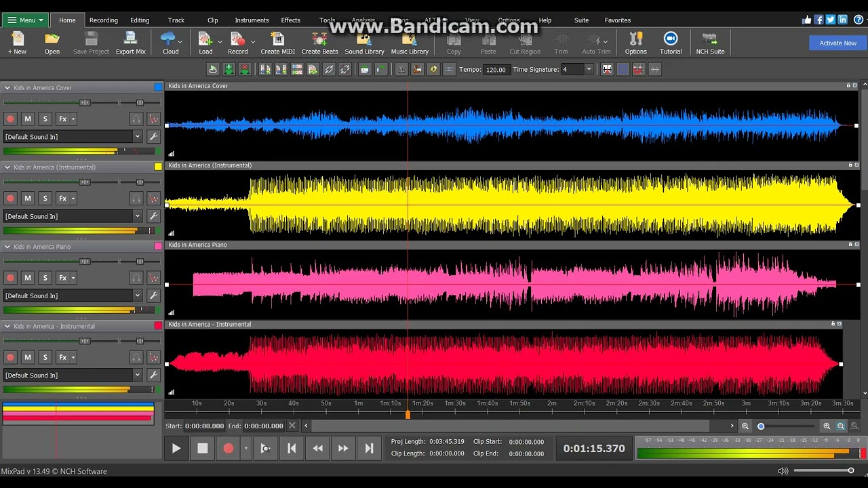Switch to the Recording tab
The height and width of the screenshot is (488, 868).
[104, 20]
